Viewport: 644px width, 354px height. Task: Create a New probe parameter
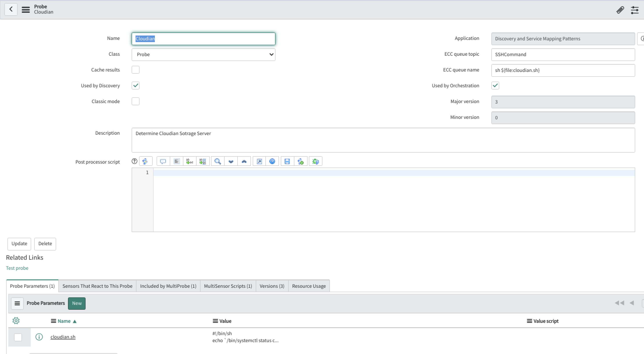click(77, 304)
